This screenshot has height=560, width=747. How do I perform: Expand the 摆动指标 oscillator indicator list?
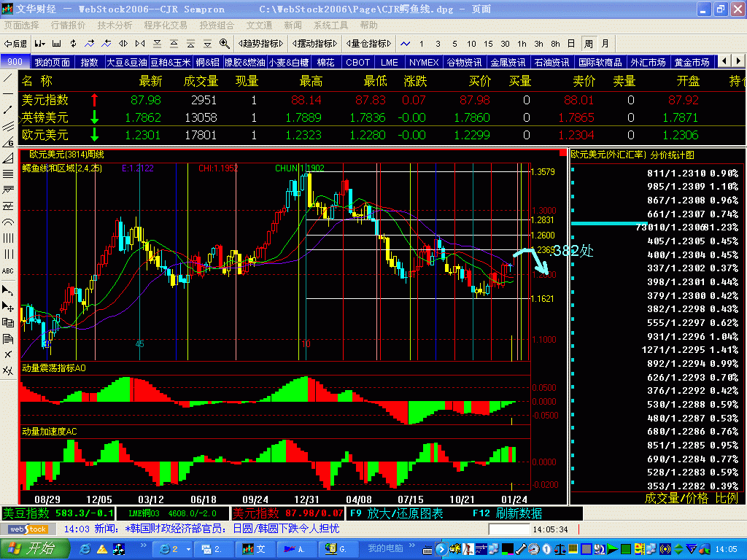314,44
